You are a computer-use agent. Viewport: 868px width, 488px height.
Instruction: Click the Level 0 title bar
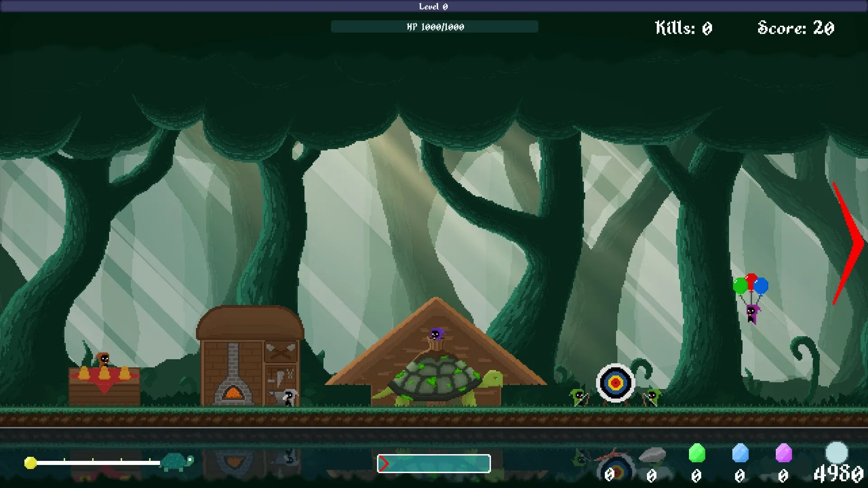(x=434, y=6)
